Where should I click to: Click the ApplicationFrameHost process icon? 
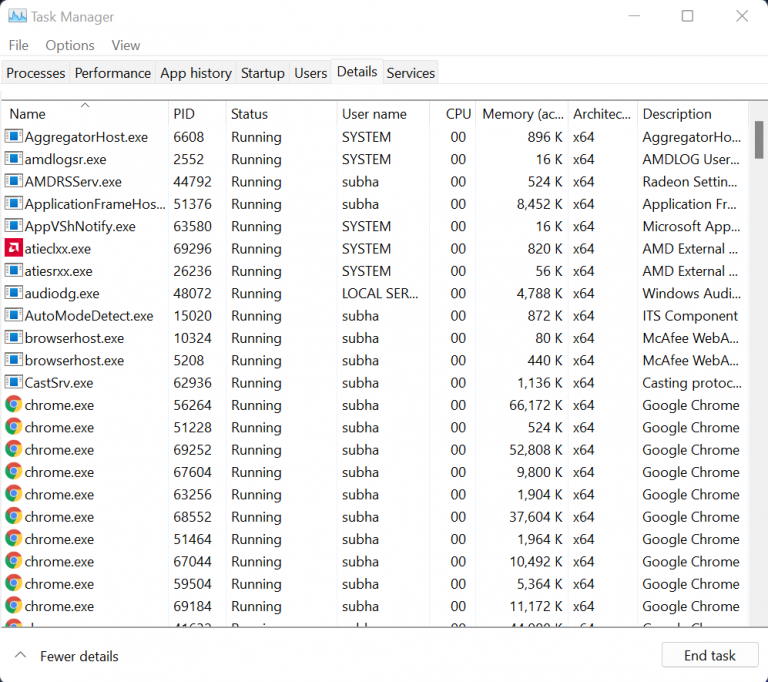pyautogui.click(x=13, y=203)
